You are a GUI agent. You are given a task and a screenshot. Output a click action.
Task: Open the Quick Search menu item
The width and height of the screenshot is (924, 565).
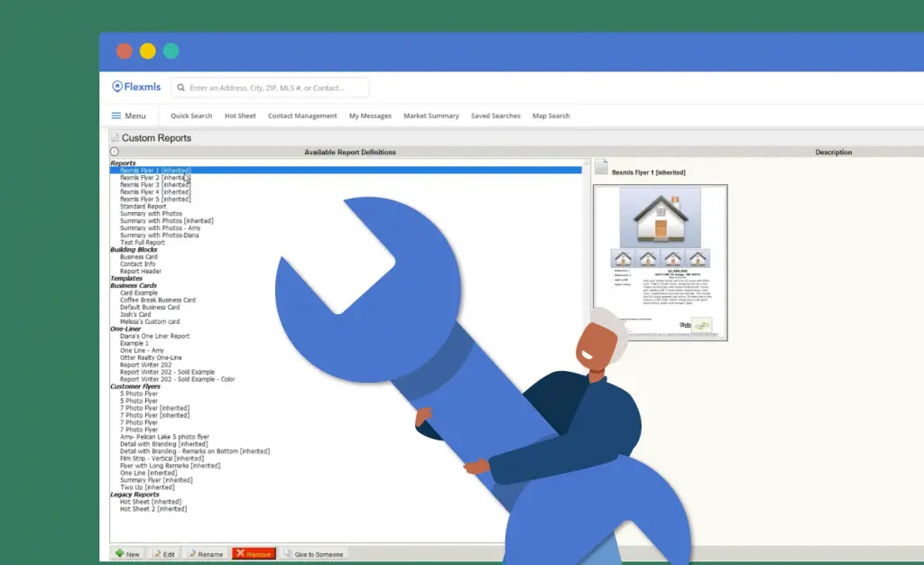point(191,116)
